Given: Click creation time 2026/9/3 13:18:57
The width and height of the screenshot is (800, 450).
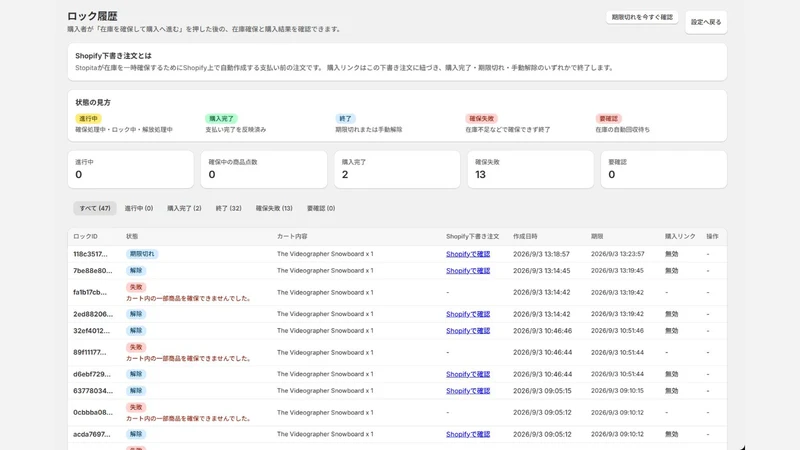Looking at the screenshot, I should (541, 254).
